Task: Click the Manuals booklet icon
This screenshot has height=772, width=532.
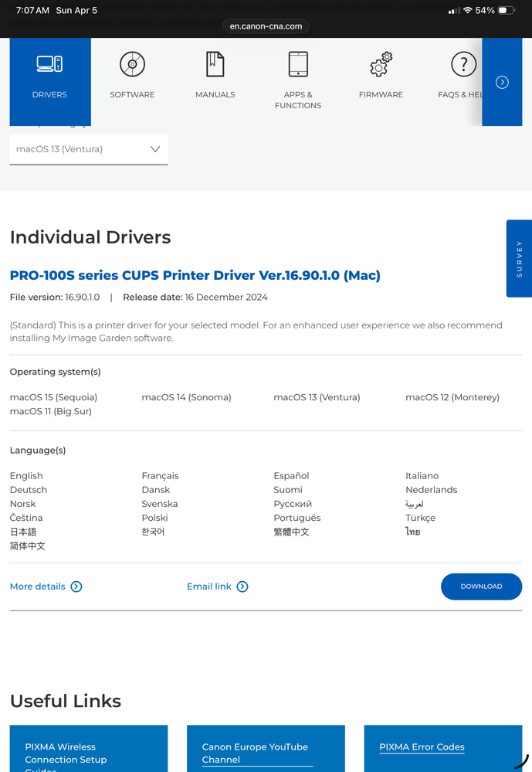Action: pos(215,64)
